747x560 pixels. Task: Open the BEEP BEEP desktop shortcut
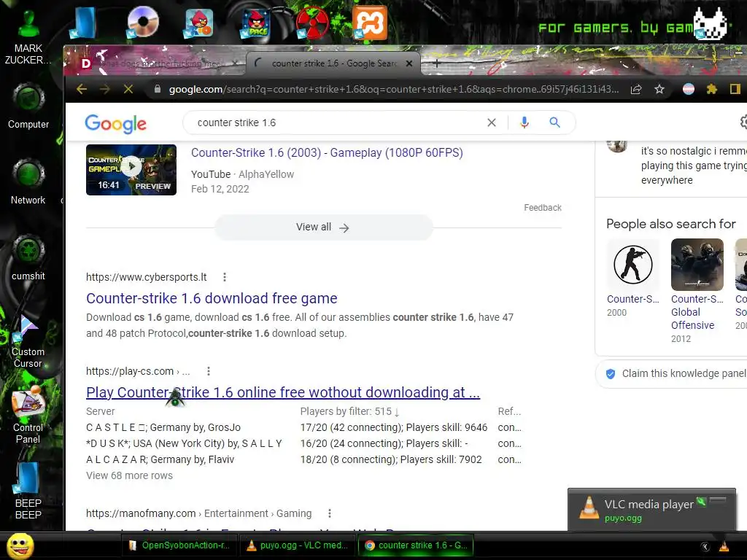28,491
